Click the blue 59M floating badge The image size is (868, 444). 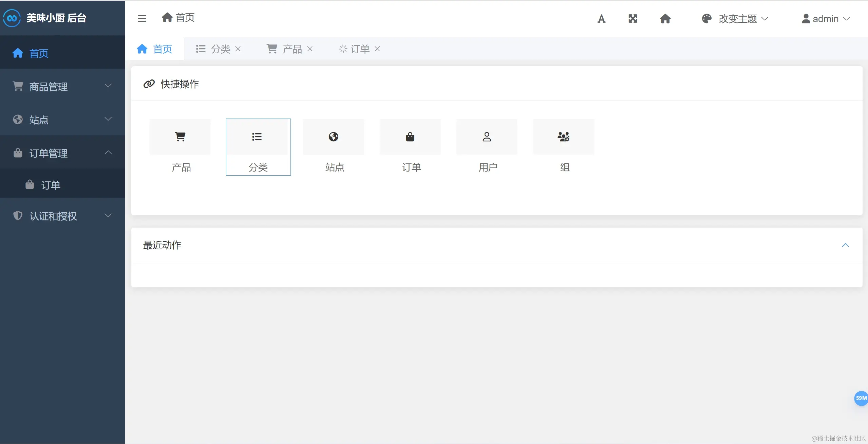[x=861, y=398]
